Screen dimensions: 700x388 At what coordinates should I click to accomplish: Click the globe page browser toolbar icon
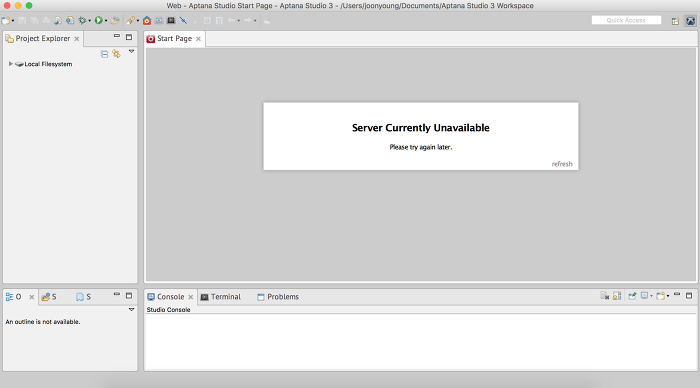[x=58, y=21]
